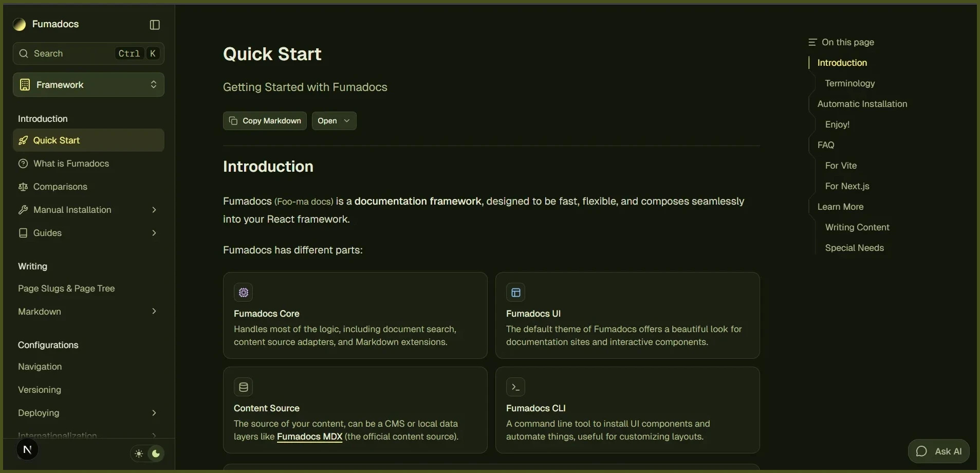Click the Fumadocs UI layout icon
This screenshot has width=980, height=473.
pyautogui.click(x=515, y=293)
